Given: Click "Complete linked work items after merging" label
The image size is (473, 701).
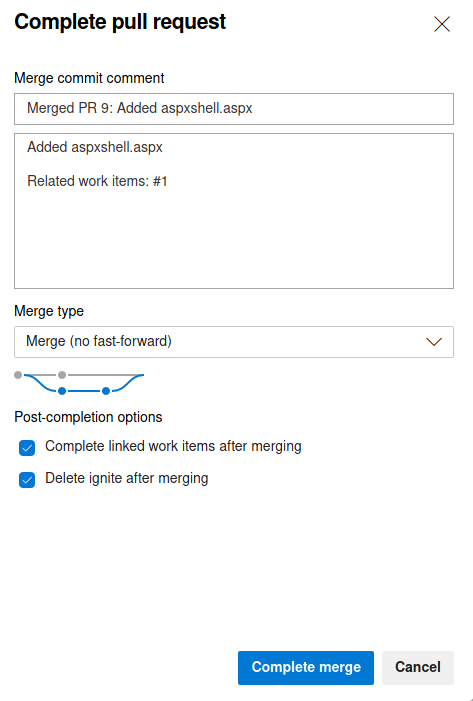Looking at the screenshot, I should (173, 446).
